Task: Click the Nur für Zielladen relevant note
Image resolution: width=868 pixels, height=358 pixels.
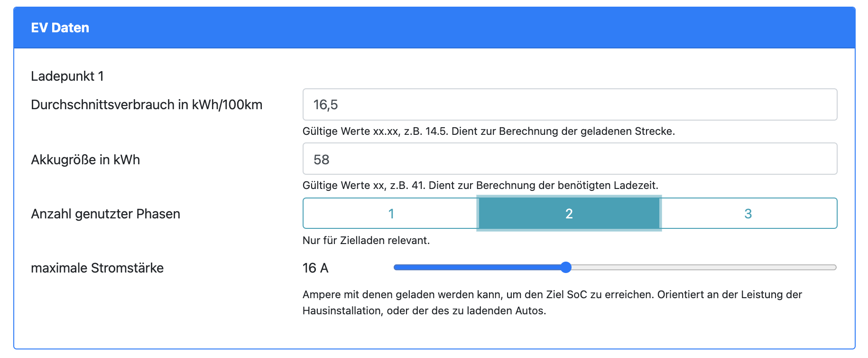Action: 366,240
